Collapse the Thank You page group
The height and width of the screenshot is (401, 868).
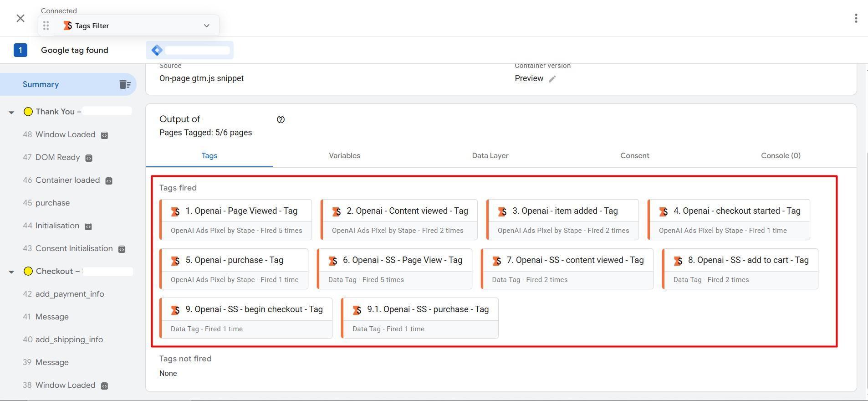(x=11, y=112)
